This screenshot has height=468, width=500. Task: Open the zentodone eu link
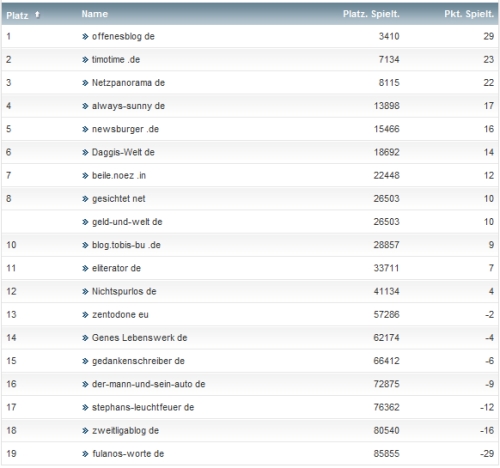pyautogui.click(x=120, y=314)
